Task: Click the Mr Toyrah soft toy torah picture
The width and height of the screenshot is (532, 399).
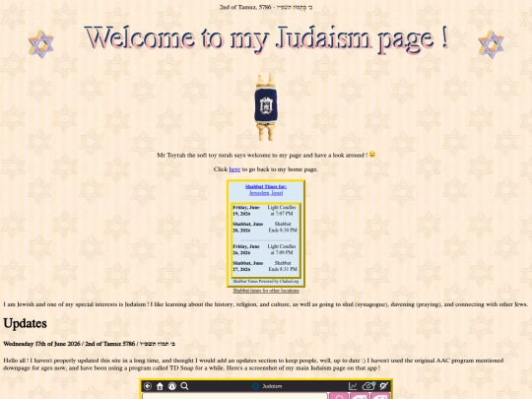Action: point(266,106)
